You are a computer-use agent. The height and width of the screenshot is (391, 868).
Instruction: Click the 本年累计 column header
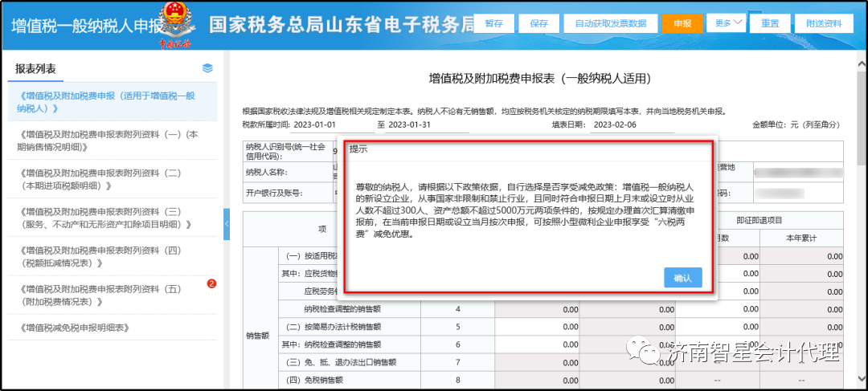pyautogui.click(x=801, y=238)
